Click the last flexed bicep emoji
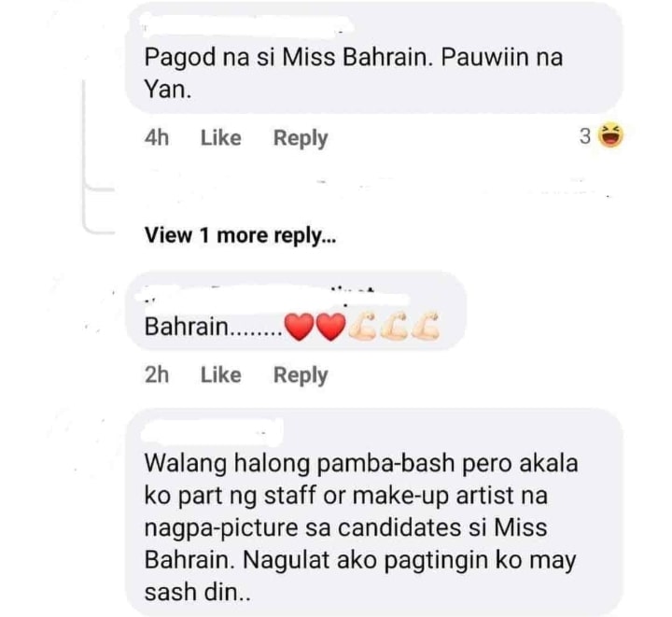672x617 pixels. tap(426, 327)
